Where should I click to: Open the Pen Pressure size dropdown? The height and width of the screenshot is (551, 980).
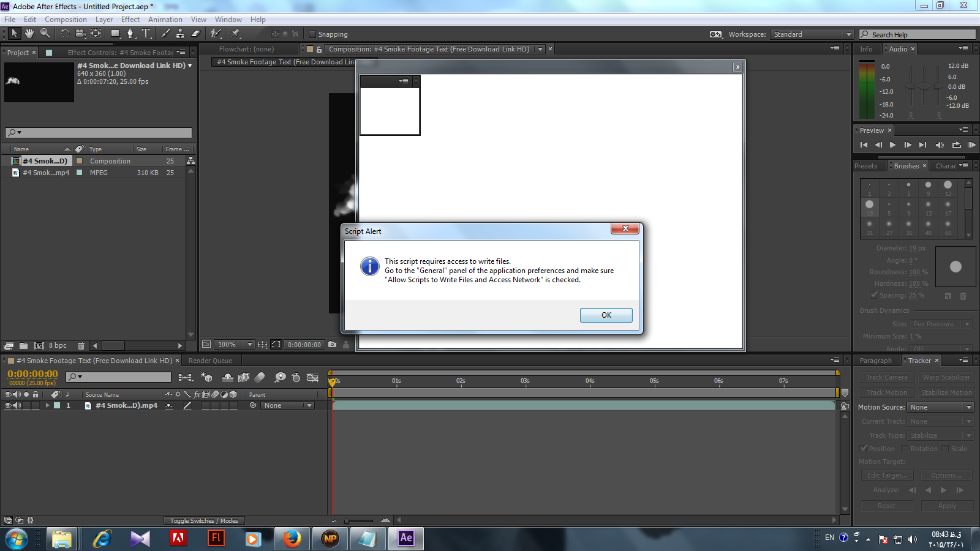941,324
